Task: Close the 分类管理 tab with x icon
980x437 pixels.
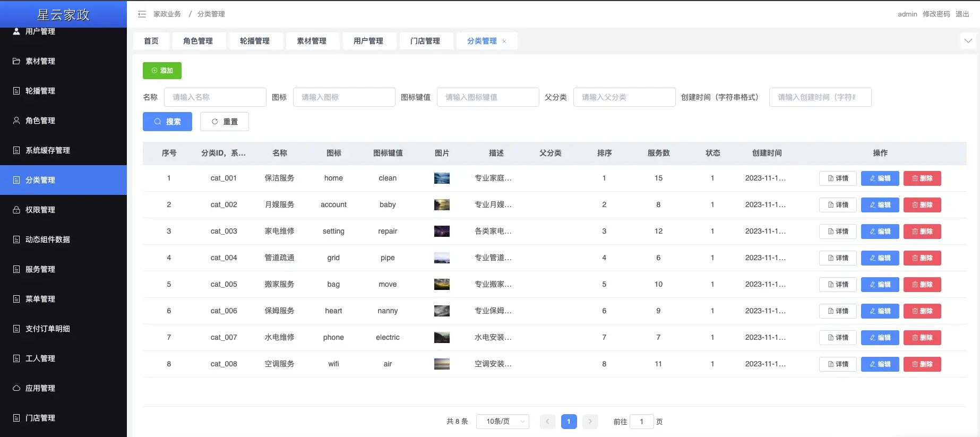Action: pos(504,41)
